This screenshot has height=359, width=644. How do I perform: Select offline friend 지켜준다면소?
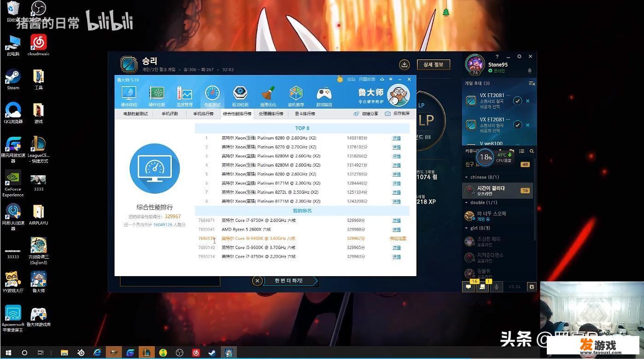tap(498, 257)
